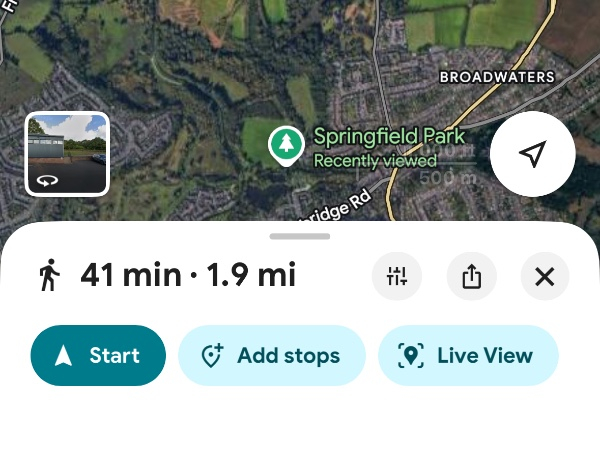Click the 360 rotate icon on thumbnail
The width and height of the screenshot is (600, 450).
pos(46,181)
